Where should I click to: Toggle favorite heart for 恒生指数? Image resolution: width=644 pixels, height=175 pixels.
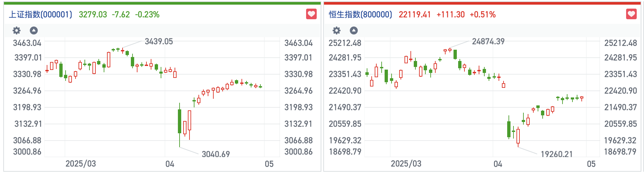(631, 14)
